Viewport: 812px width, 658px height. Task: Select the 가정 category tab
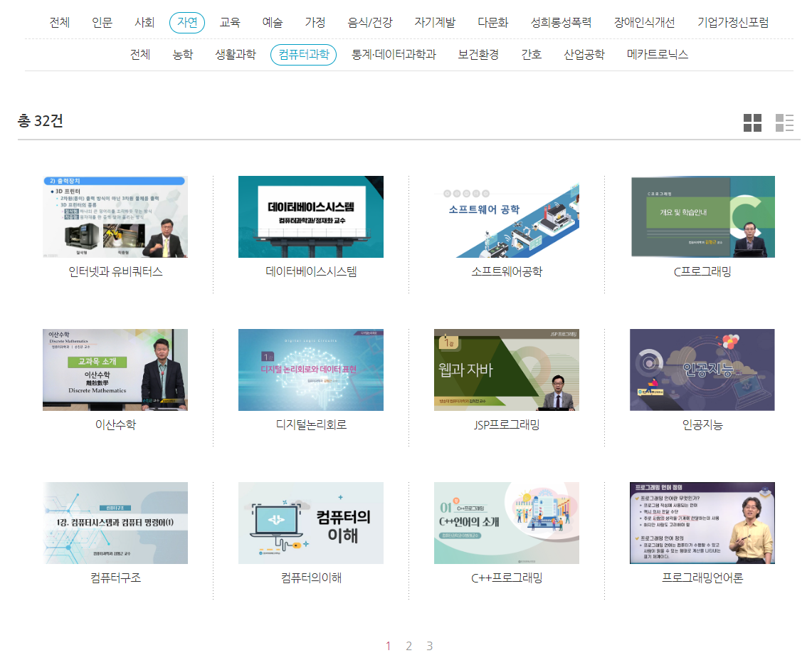point(315,22)
